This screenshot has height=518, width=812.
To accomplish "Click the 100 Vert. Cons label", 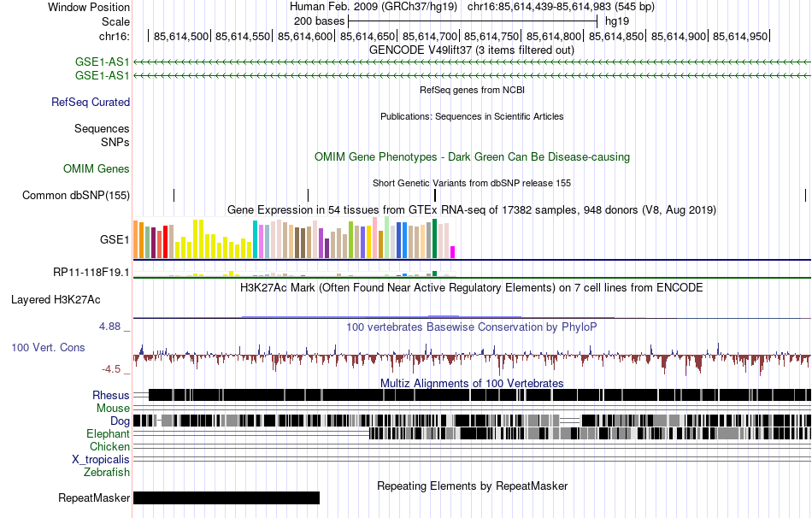I will pyautogui.click(x=48, y=348).
